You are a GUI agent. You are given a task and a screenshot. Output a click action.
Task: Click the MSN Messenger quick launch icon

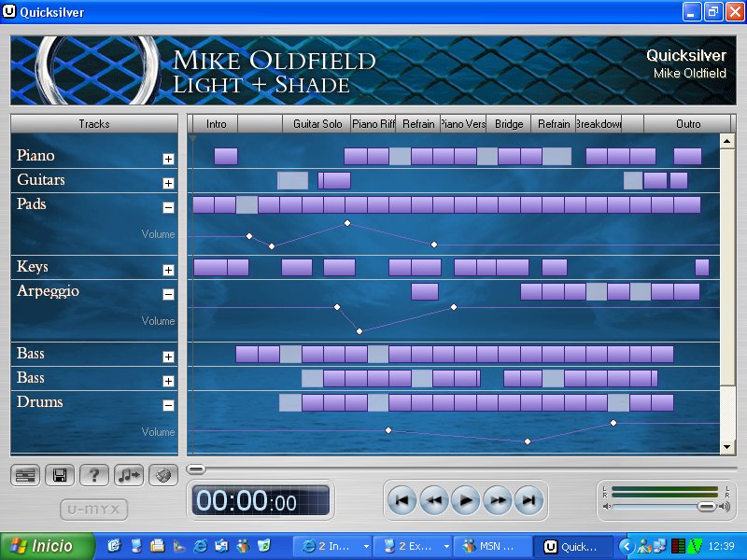pyautogui.click(x=243, y=546)
